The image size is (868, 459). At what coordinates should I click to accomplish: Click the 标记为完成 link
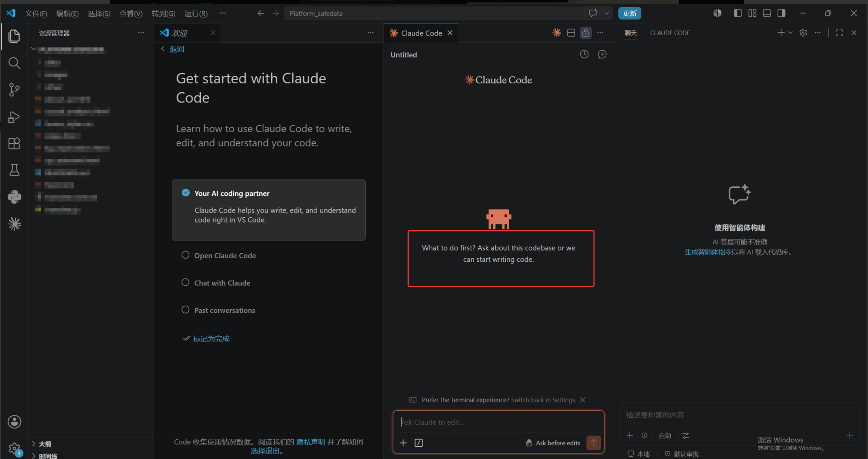(211, 339)
